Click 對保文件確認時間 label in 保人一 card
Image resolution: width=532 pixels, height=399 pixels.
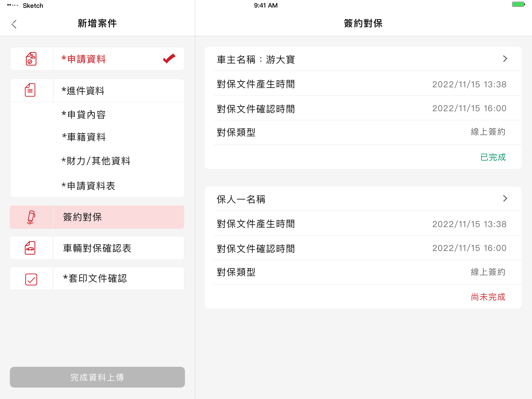click(256, 249)
